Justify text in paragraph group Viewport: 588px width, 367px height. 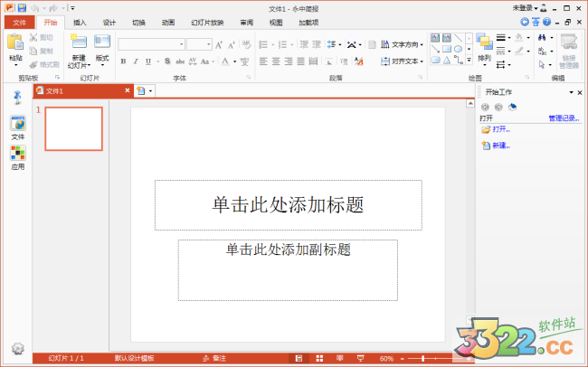click(300, 61)
